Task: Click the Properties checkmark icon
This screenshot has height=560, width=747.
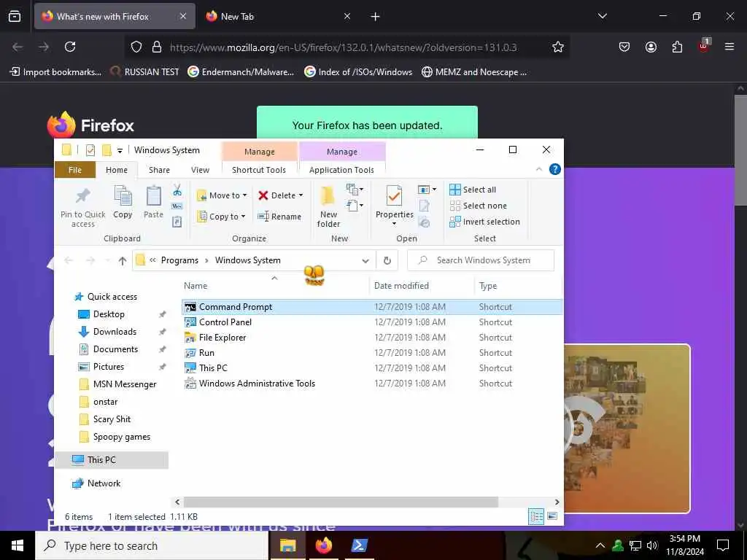Action: click(394, 195)
